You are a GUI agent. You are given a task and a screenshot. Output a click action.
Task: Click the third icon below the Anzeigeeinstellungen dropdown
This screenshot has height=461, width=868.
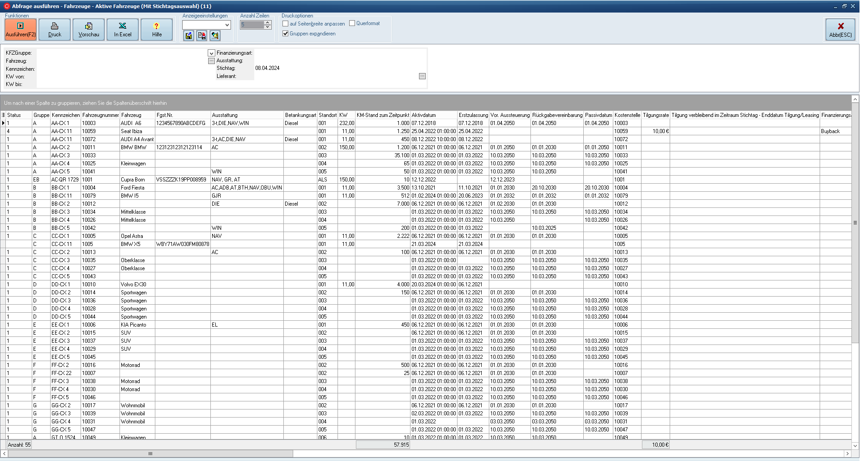pyautogui.click(x=215, y=36)
